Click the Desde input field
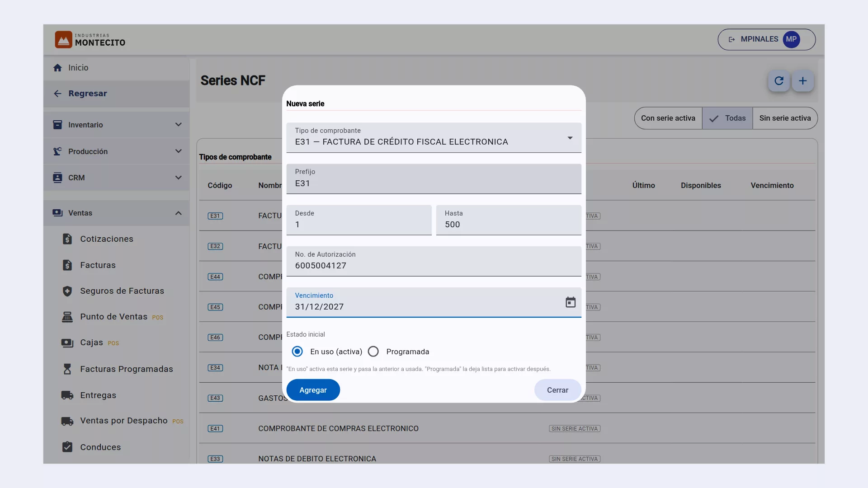This screenshot has width=868, height=488. (359, 220)
